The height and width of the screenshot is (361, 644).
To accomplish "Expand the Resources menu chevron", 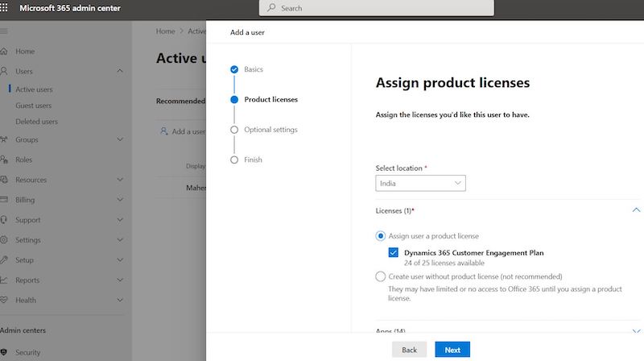I will pyautogui.click(x=119, y=180).
